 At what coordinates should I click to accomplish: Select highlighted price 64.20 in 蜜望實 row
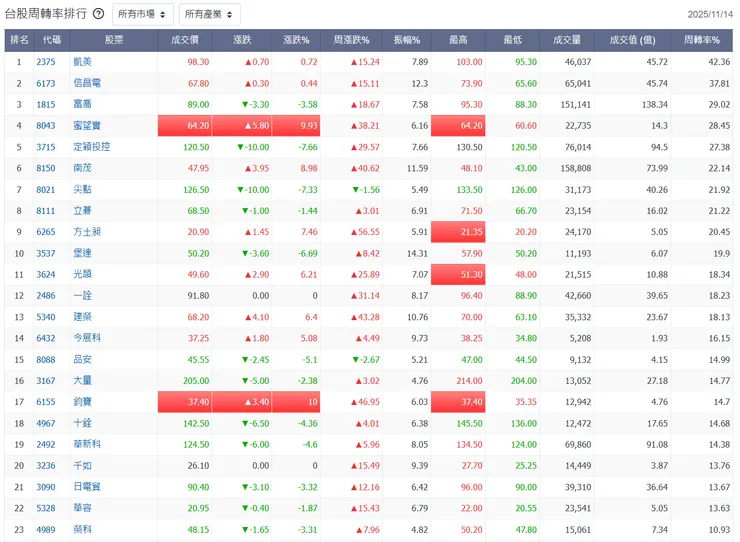pyautogui.click(x=185, y=126)
